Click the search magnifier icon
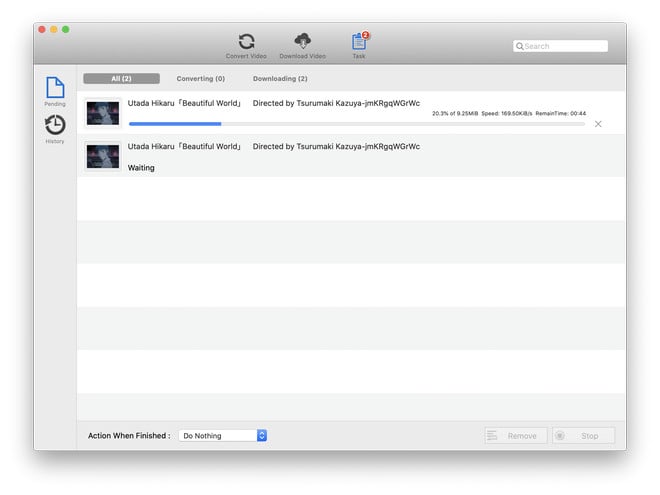 [520, 46]
